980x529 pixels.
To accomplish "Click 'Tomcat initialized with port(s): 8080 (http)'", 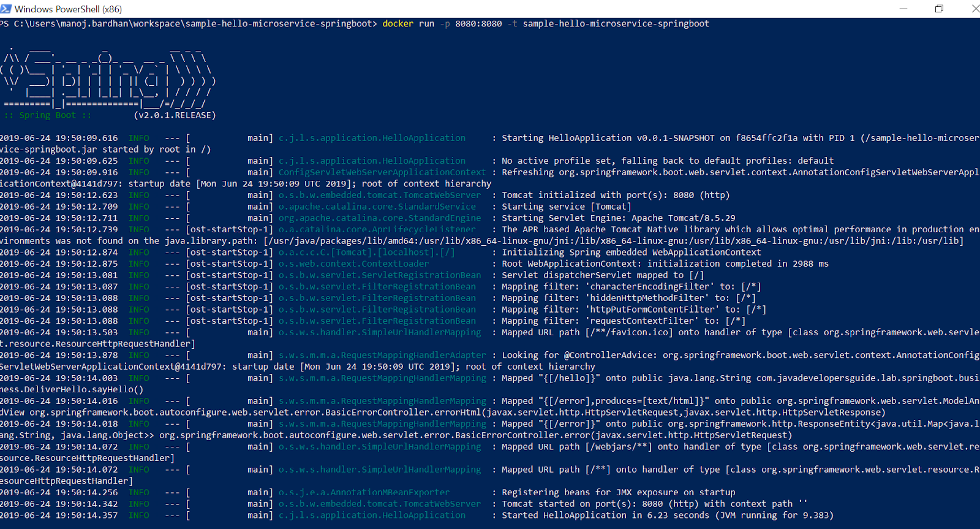I will (x=616, y=196).
